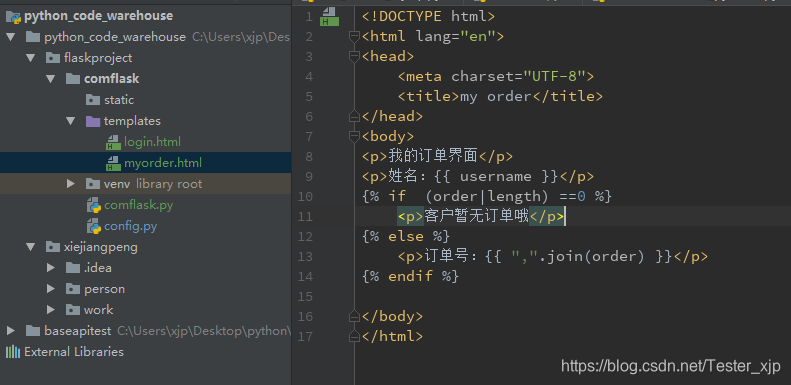The height and width of the screenshot is (385, 791).
Task: Click the flaskproject folder icon
Action: pyautogui.click(x=53, y=58)
